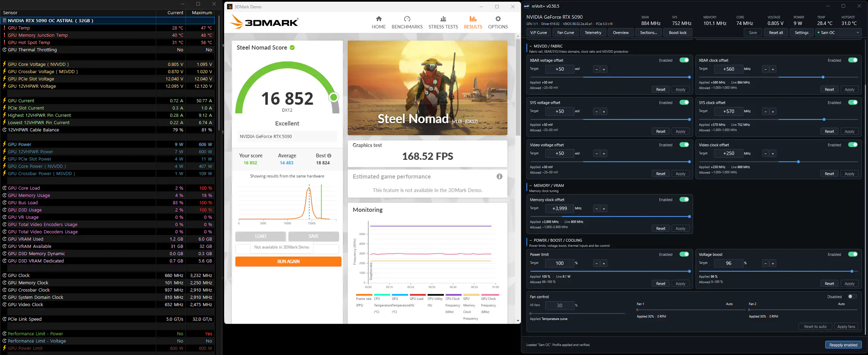868x355 pixels.
Task: Click the Power limit target input field
Action: (559, 263)
